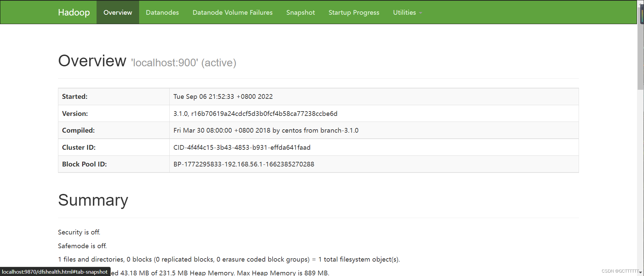
Task: Open the Startup Progress tab
Action: 354,12
